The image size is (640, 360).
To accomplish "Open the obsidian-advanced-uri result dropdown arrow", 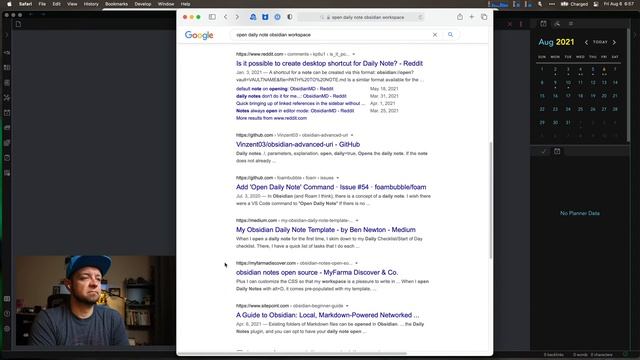I will [x=352, y=135].
